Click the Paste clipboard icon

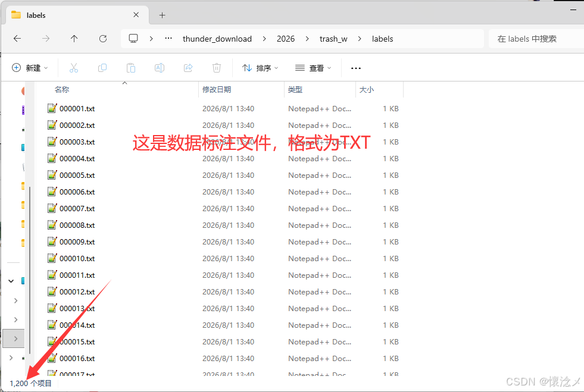(x=131, y=68)
